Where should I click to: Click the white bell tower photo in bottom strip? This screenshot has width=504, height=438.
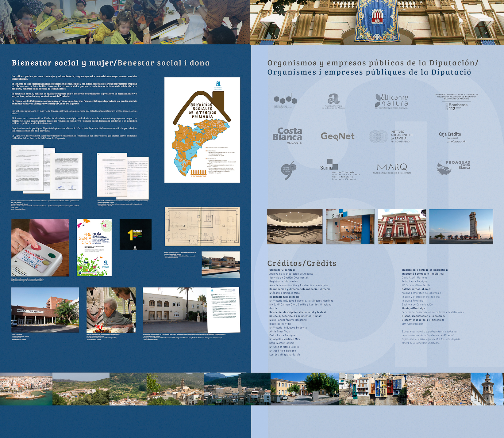pos(487,389)
